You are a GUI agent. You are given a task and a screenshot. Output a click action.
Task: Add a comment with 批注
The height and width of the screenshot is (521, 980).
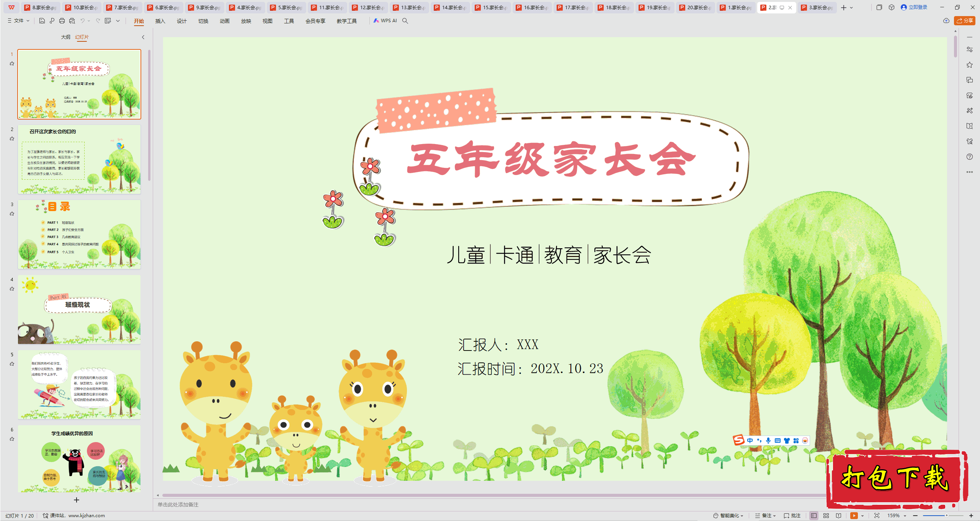pos(792,516)
